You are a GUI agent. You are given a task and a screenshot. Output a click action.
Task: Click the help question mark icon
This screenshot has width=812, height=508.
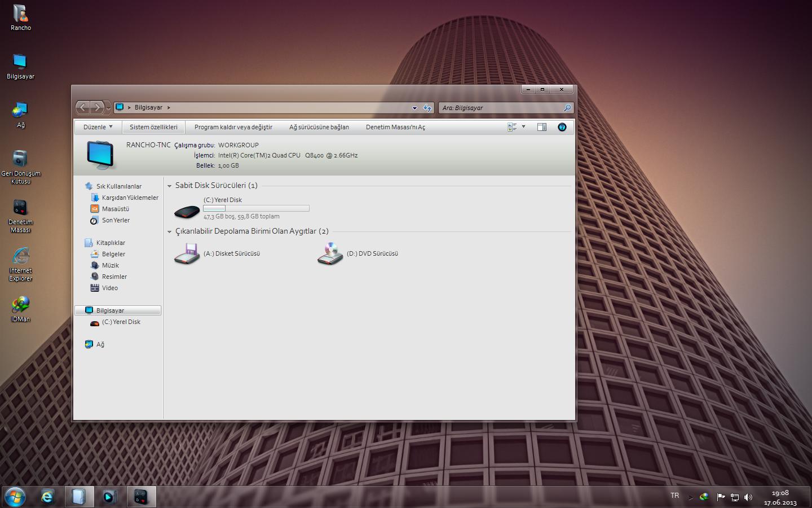pos(562,127)
